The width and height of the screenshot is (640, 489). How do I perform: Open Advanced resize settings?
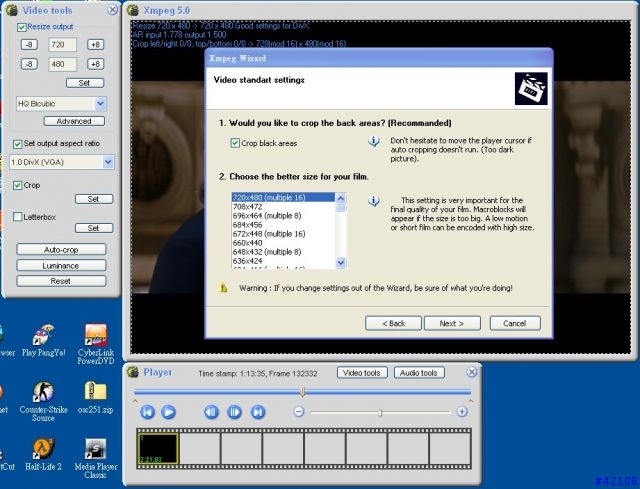tap(74, 121)
